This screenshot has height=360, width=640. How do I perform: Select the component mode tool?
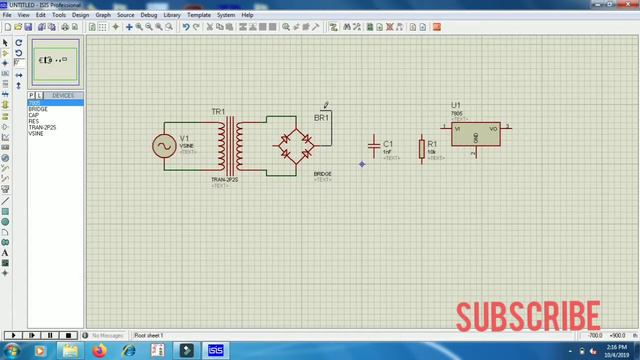pyautogui.click(x=5, y=53)
